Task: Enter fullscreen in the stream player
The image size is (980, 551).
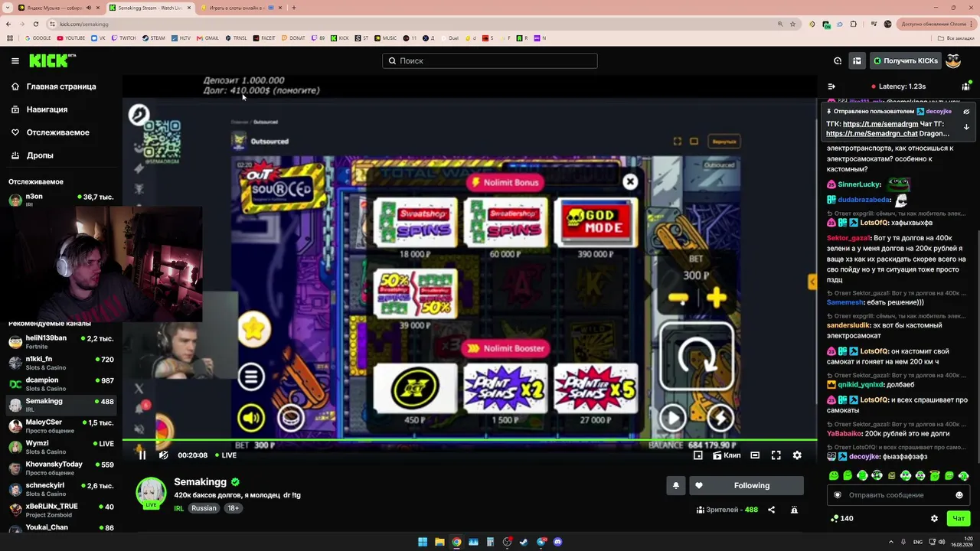Action: tap(776, 455)
